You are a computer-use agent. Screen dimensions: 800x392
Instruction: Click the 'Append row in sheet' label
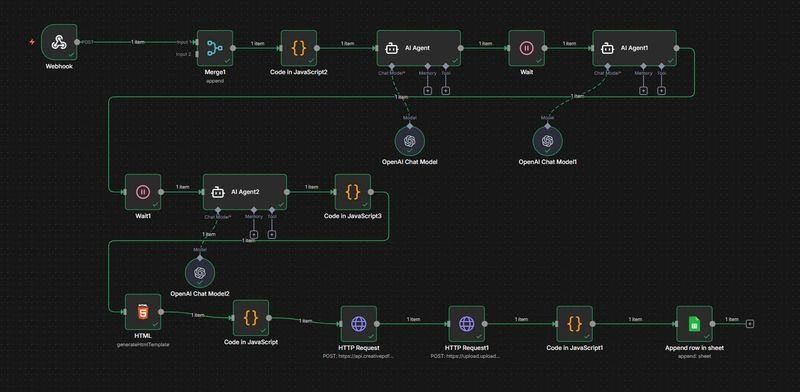point(694,348)
